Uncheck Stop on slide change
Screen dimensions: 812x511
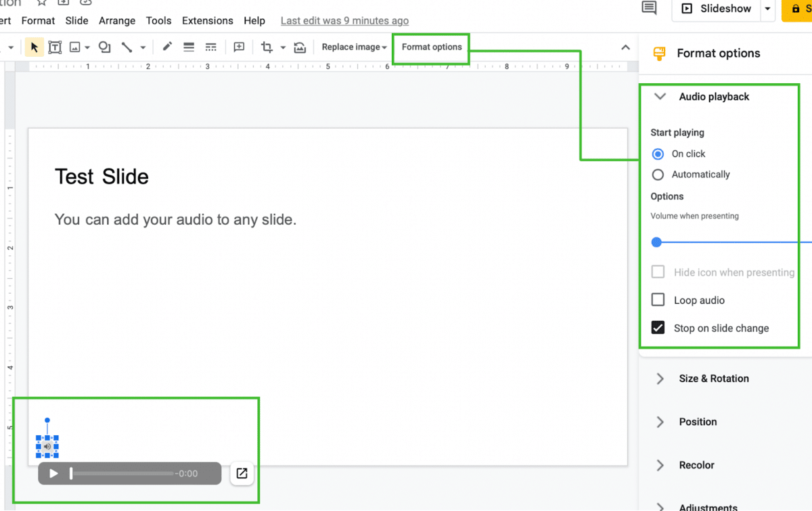click(x=657, y=328)
